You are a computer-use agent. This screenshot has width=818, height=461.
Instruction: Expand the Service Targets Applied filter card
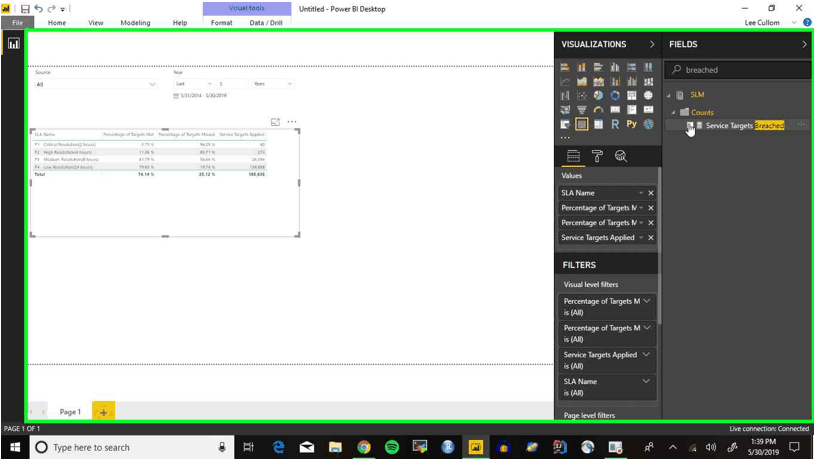pyautogui.click(x=646, y=355)
